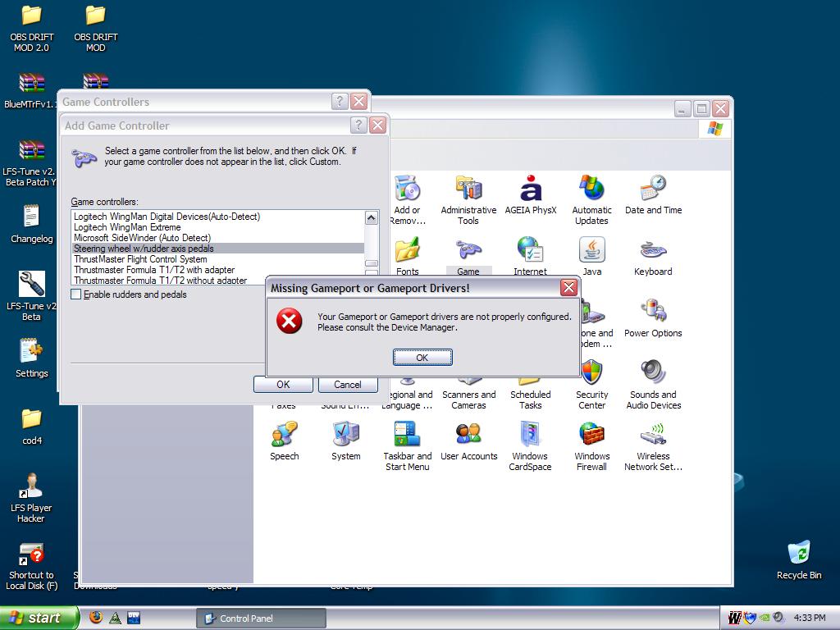The width and height of the screenshot is (840, 630).
Task: Select Logitech WingMan Extreme controller
Action: (x=218, y=227)
